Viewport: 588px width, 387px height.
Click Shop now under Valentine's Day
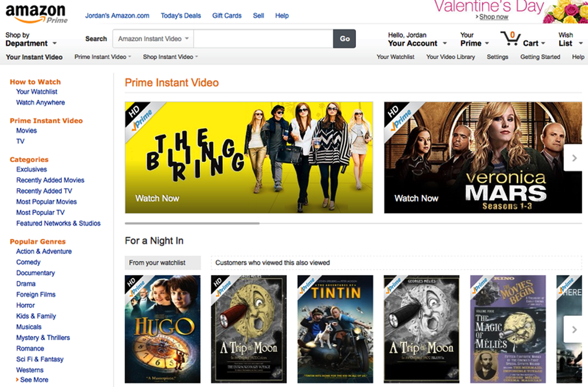(x=494, y=17)
